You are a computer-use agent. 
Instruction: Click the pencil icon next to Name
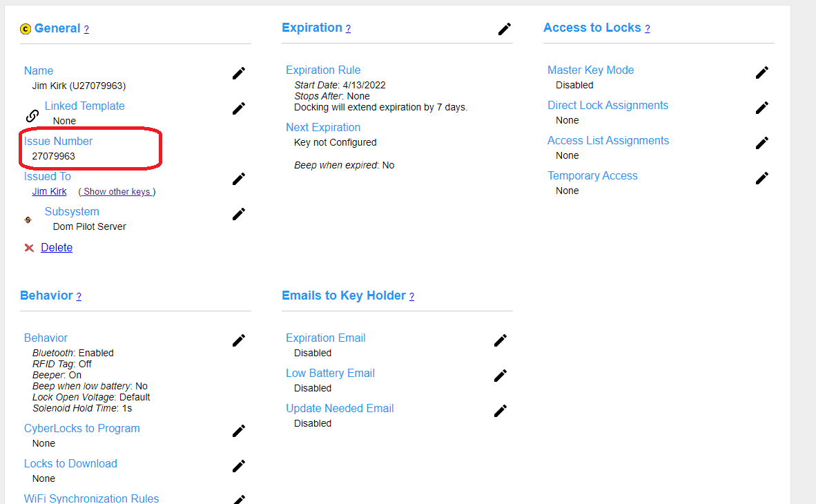pos(239,73)
